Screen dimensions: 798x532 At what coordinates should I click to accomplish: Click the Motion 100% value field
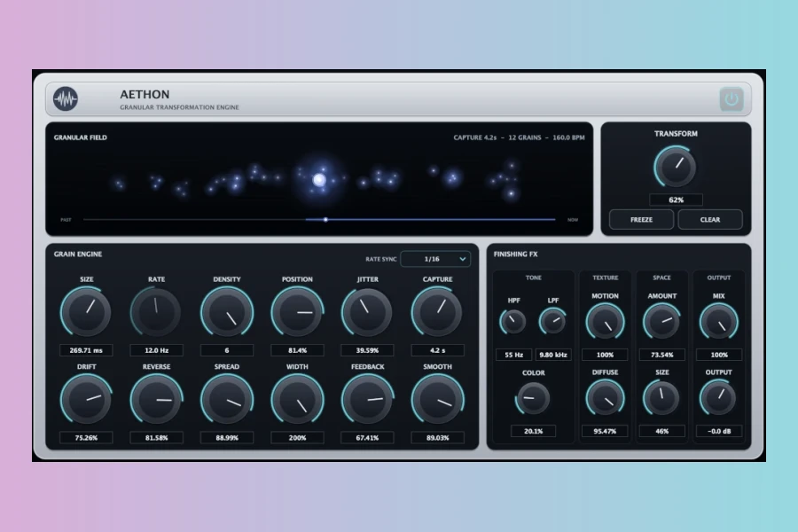tap(605, 355)
